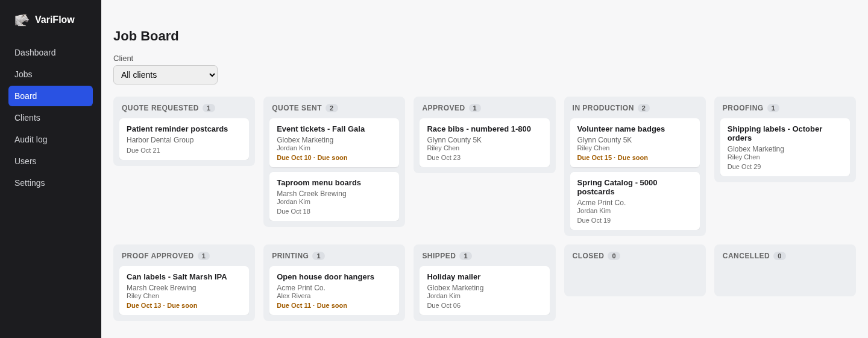Click the In Production count badge
The height and width of the screenshot is (338, 868).
click(x=644, y=108)
